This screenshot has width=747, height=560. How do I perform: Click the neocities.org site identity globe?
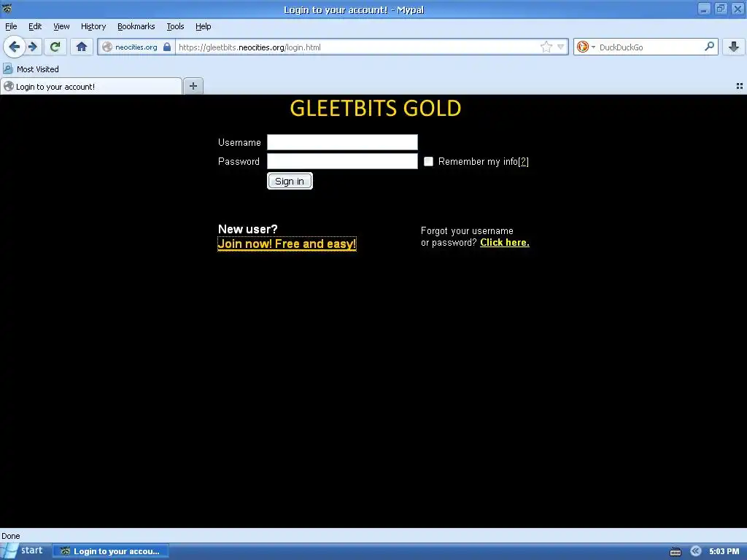click(107, 47)
